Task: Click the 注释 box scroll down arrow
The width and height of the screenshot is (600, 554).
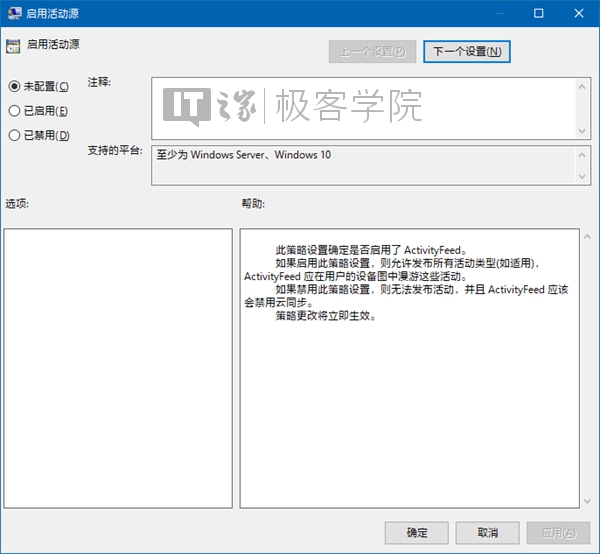Action: coord(582,131)
